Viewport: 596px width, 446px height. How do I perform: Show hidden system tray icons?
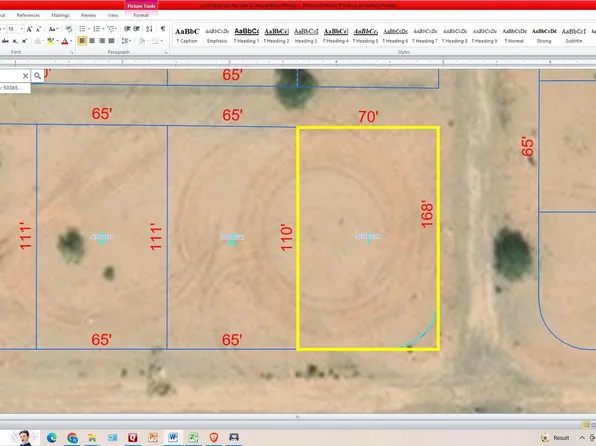click(x=582, y=438)
